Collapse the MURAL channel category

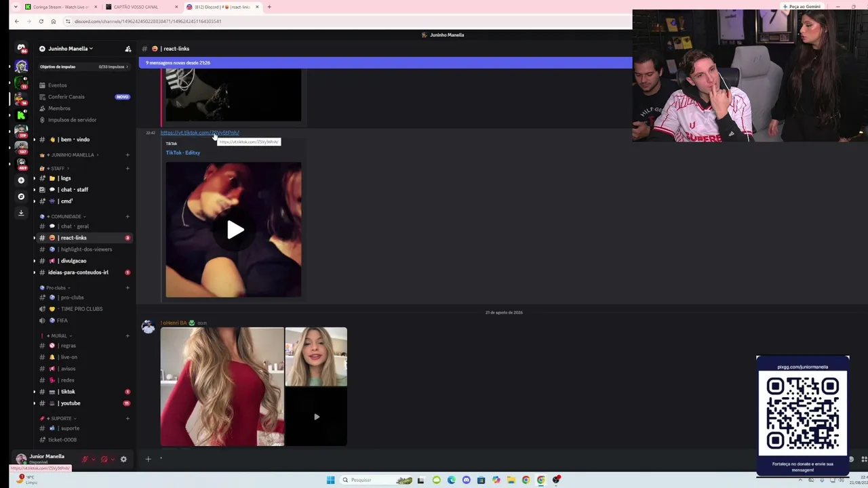coord(58,336)
